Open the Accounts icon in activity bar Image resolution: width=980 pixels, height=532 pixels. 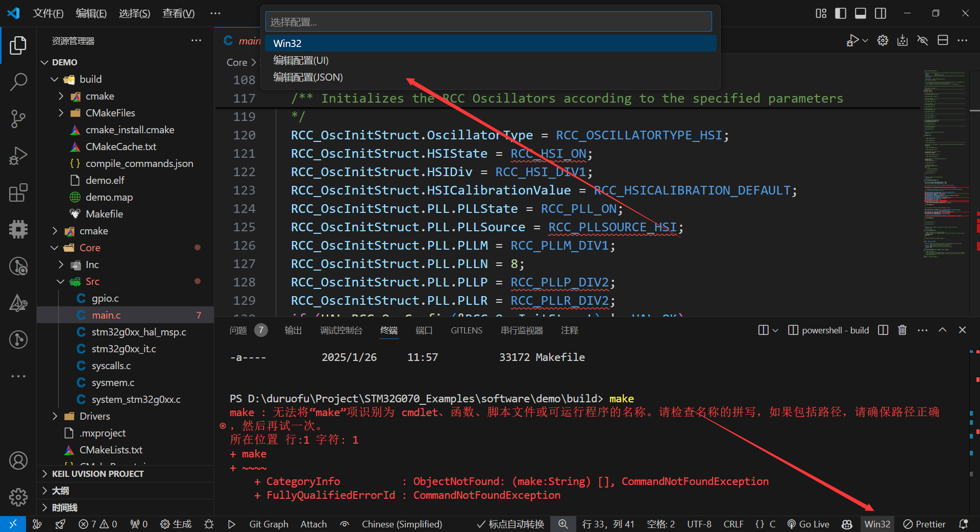[x=18, y=461]
